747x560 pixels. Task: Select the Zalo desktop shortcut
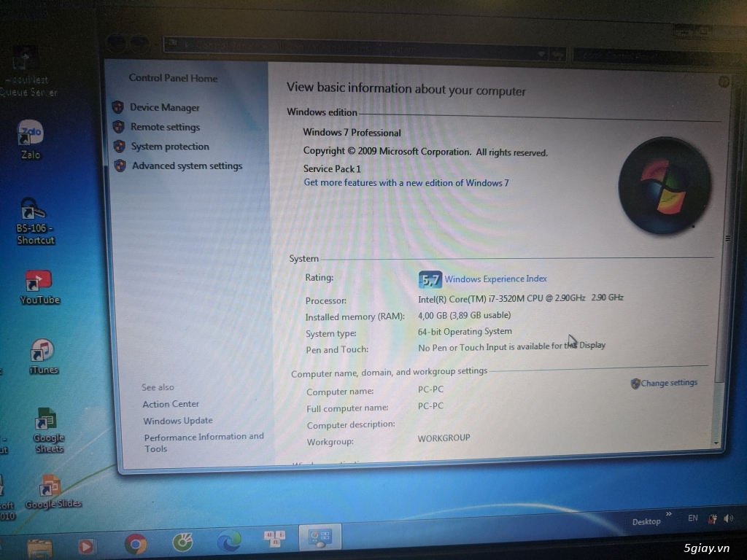[x=31, y=139]
